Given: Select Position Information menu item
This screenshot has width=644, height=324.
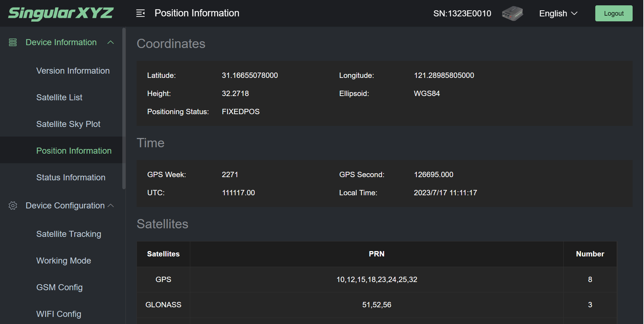Looking at the screenshot, I should click(x=74, y=151).
